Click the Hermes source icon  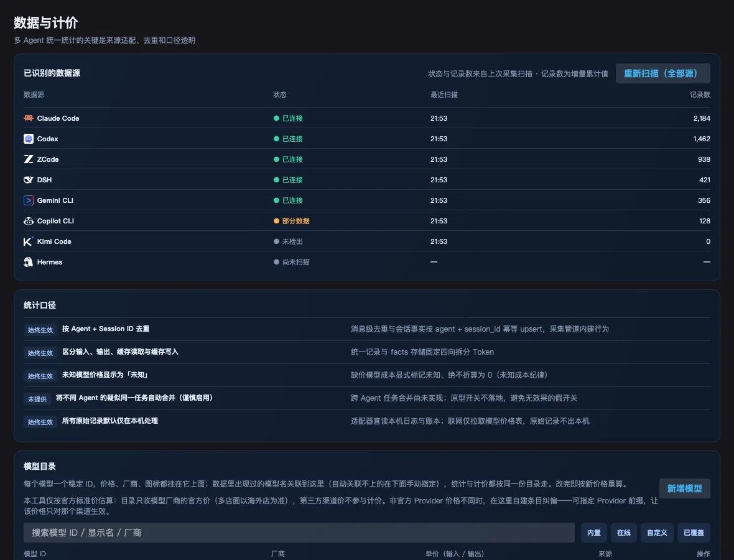pos(29,262)
